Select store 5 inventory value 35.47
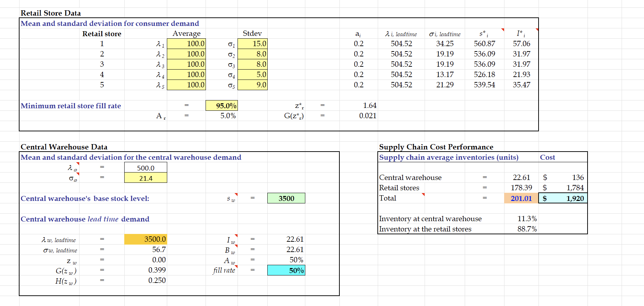 click(x=522, y=85)
